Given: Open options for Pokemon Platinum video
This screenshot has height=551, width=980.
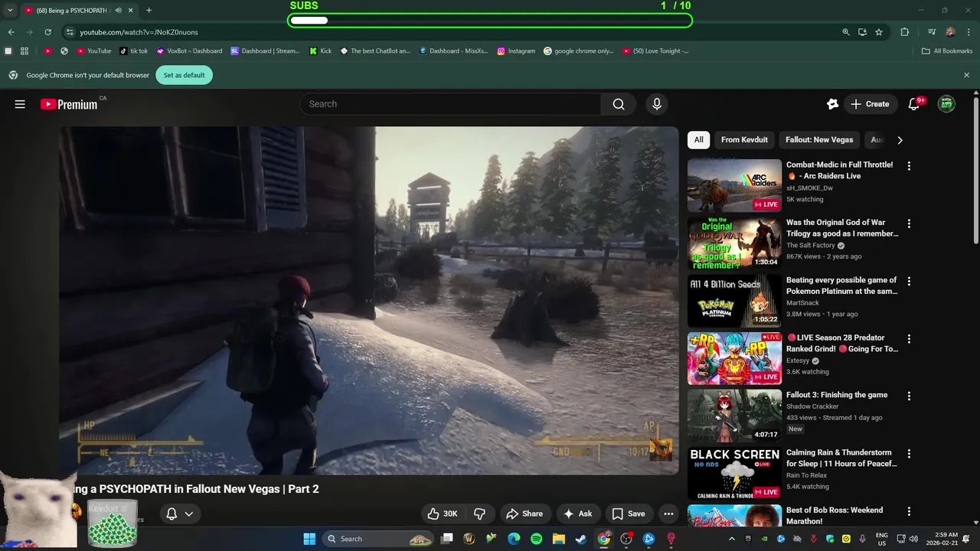Looking at the screenshot, I should click(x=909, y=281).
